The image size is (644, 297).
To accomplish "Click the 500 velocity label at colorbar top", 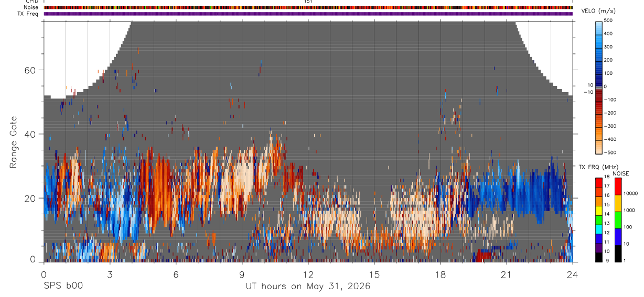I will click(x=609, y=20).
